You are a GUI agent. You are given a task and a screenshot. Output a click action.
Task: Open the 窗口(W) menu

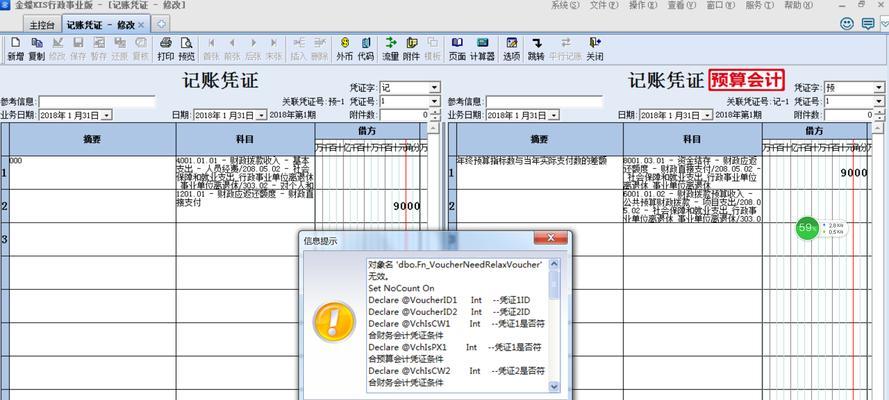click(x=721, y=5)
